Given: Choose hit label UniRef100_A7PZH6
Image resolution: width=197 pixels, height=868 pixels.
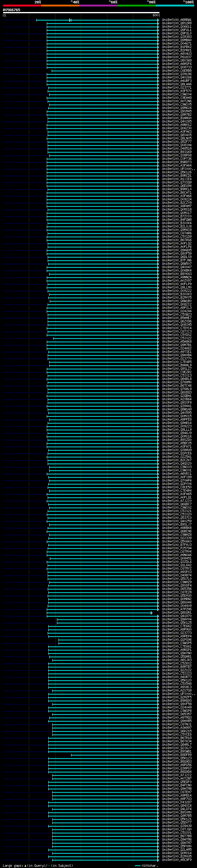Looking at the screenshot, I should tap(176, 609).
